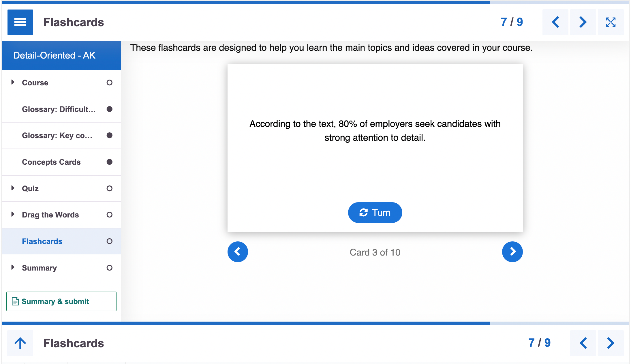Click the completion circle next to Flashcards
631x364 pixels.
109,241
